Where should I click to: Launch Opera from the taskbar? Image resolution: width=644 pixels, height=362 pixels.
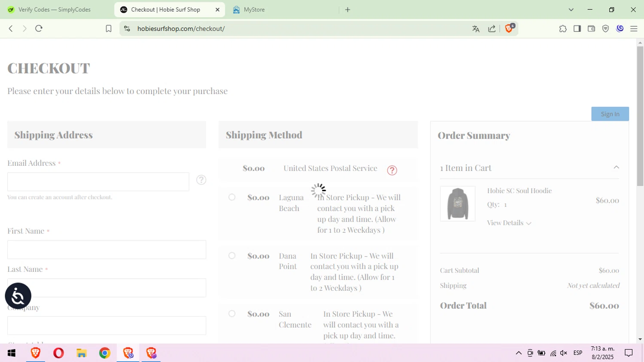(x=58, y=353)
